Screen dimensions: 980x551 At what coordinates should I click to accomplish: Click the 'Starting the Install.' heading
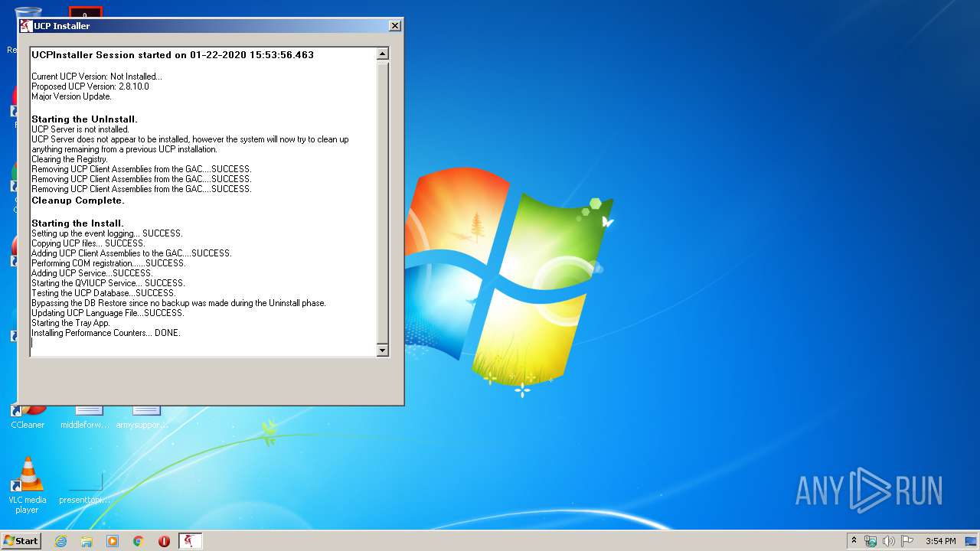pos(77,223)
